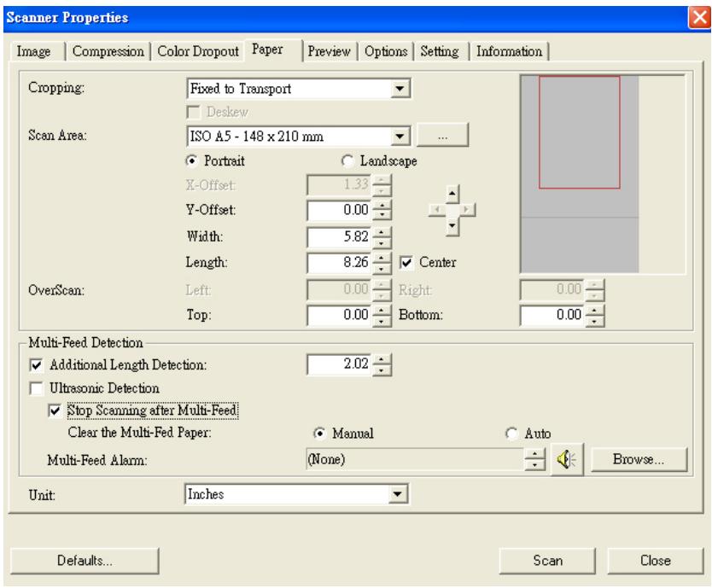The width and height of the screenshot is (712, 588).
Task: Step Multi-Feed Alarm selection up
Action: [x=534, y=455]
